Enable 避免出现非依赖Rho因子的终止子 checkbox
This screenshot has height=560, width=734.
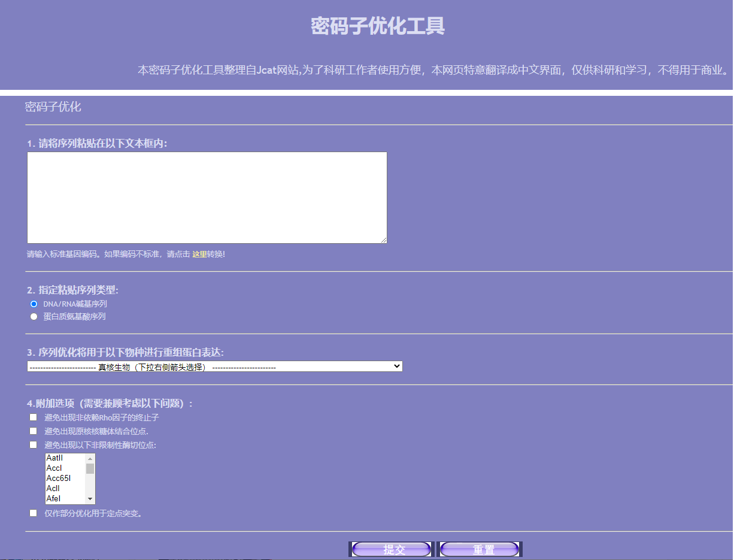click(34, 417)
